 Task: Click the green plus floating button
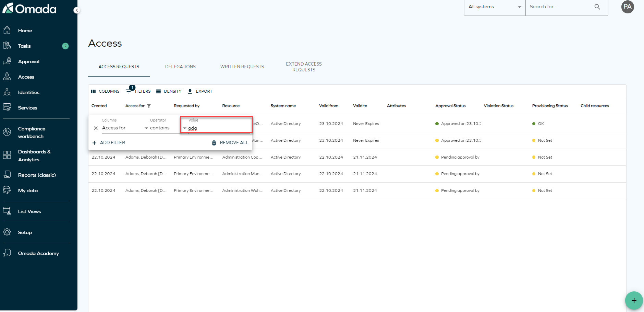[634, 300]
